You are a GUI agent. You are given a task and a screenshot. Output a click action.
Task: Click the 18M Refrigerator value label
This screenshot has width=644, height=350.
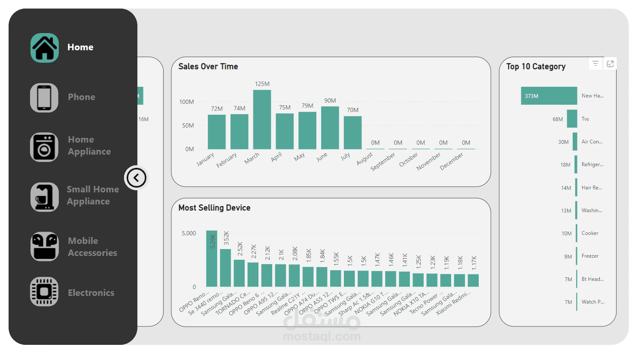click(x=565, y=165)
